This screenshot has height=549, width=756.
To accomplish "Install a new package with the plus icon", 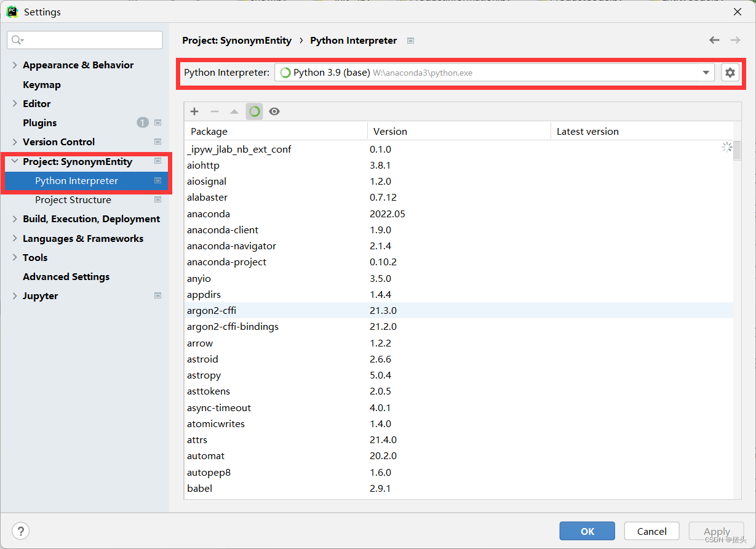I will pos(194,111).
